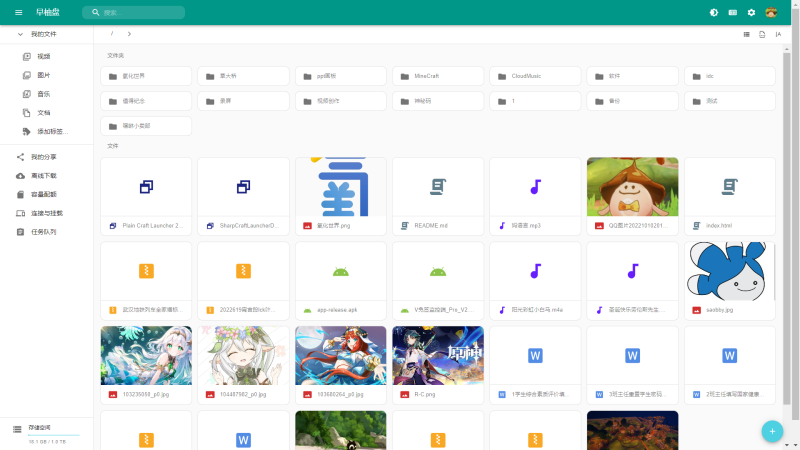Open the R-C.png image thumbnail

438,356
